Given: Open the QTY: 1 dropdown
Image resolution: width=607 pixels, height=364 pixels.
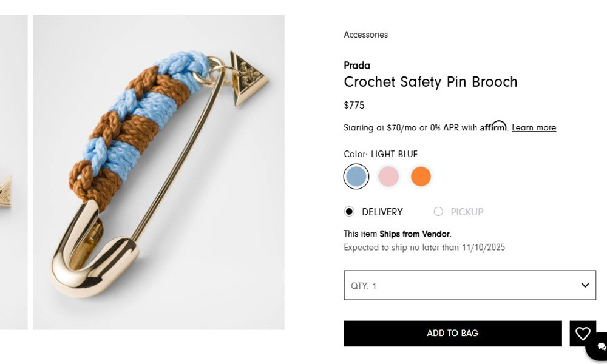Looking at the screenshot, I should (469, 285).
